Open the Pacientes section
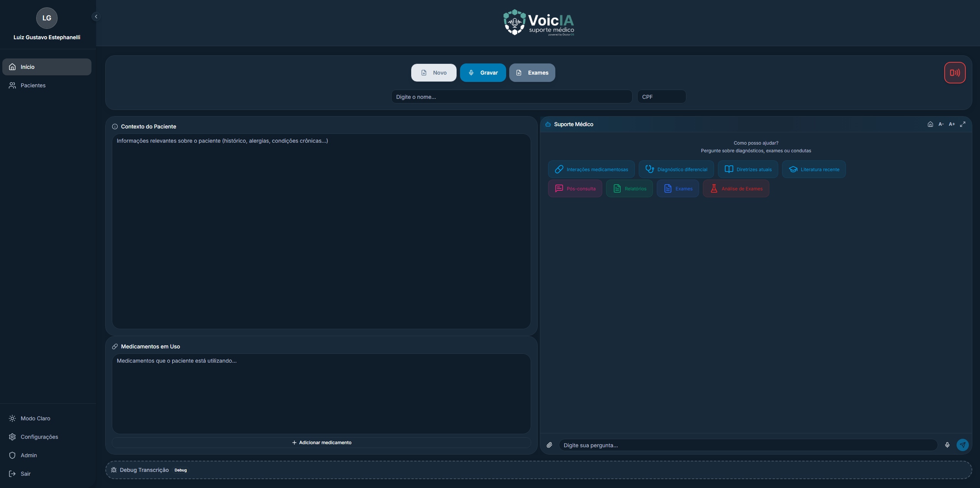Screen dimensions: 980x488 click(47, 85)
